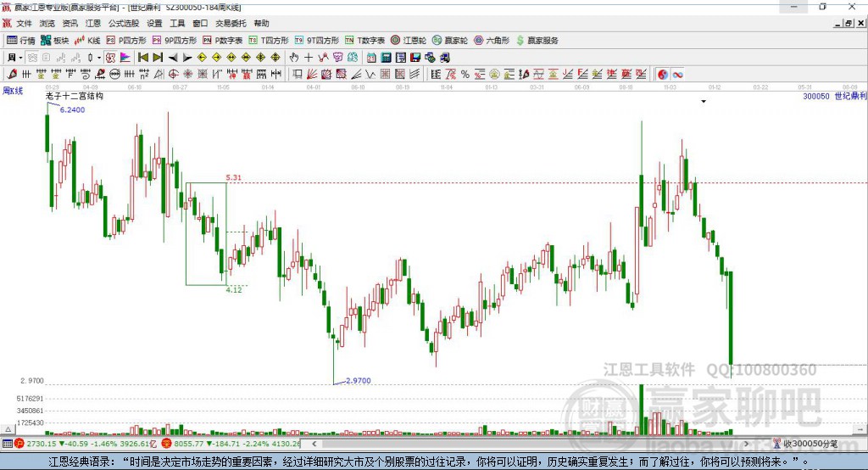Click the 2.9700 low price annotation
Screen dimensions: 868x470
(359, 381)
